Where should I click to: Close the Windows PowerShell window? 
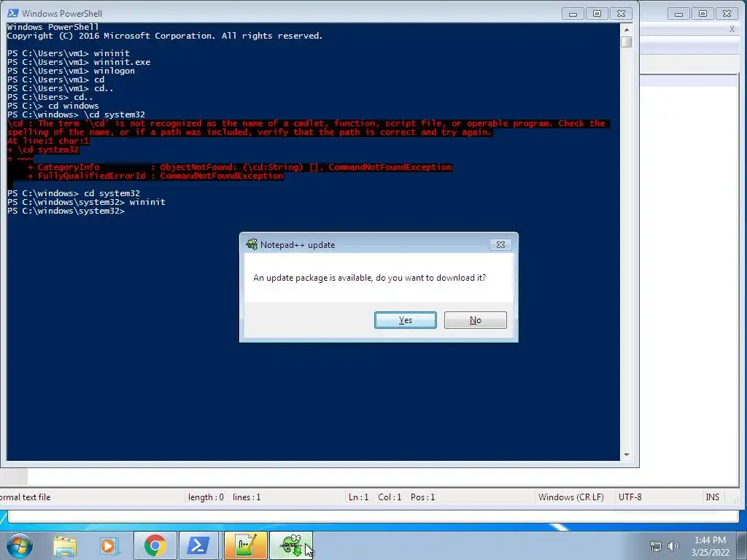coord(621,14)
